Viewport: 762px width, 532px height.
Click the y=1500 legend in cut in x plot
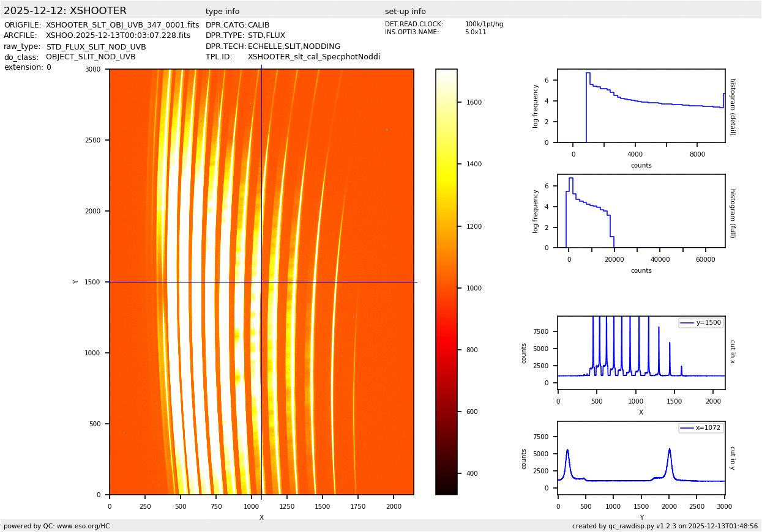(700, 323)
